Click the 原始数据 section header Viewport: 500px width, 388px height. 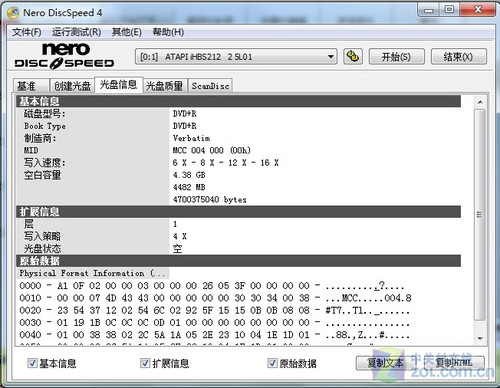(x=239, y=261)
